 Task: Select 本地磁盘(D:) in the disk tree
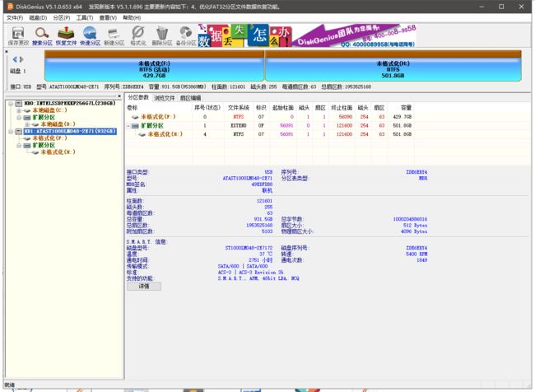coord(58,124)
